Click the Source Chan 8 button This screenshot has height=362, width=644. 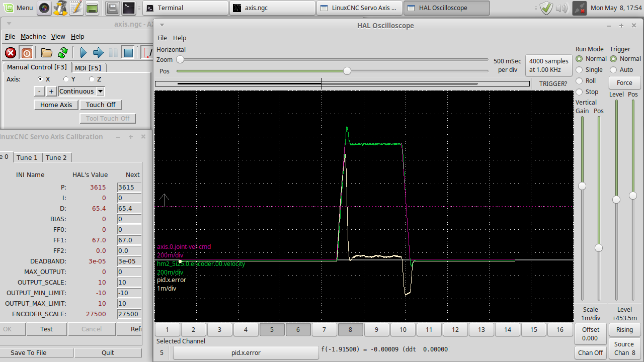(624, 348)
